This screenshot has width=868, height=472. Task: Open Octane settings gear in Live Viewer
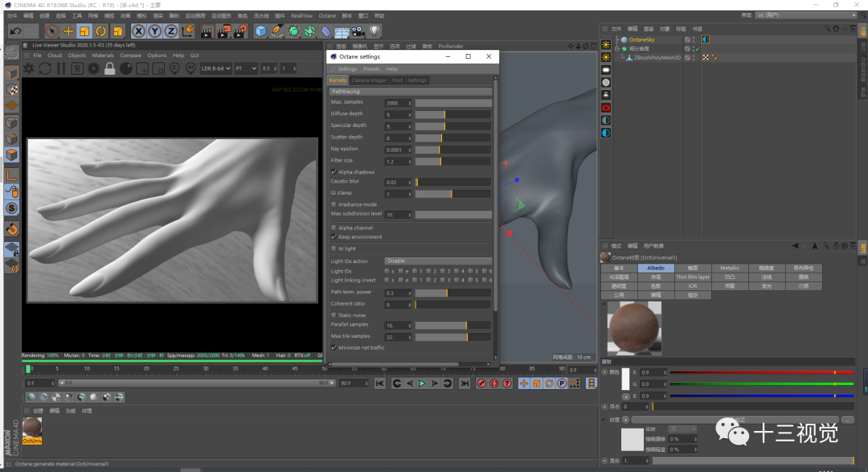click(x=93, y=68)
